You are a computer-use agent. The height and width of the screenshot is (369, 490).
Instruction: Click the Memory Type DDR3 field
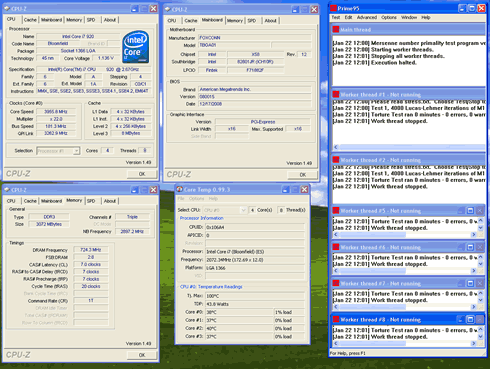coord(49,217)
